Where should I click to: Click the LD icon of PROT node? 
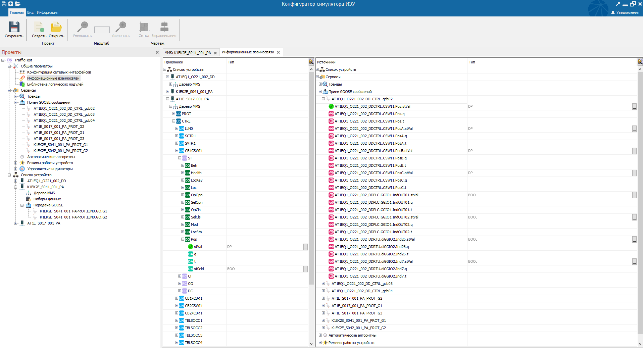tap(179, 114)
